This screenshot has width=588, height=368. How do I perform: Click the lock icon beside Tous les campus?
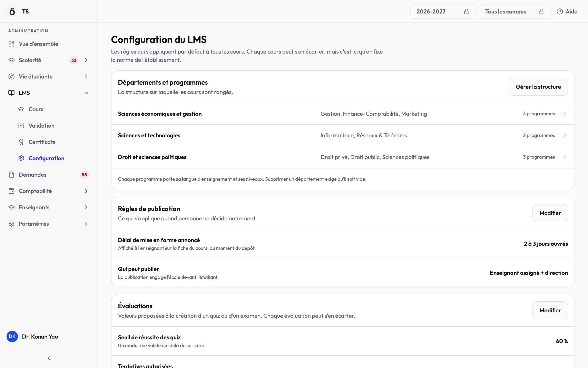pyautogui.click(x=542, y=11)
